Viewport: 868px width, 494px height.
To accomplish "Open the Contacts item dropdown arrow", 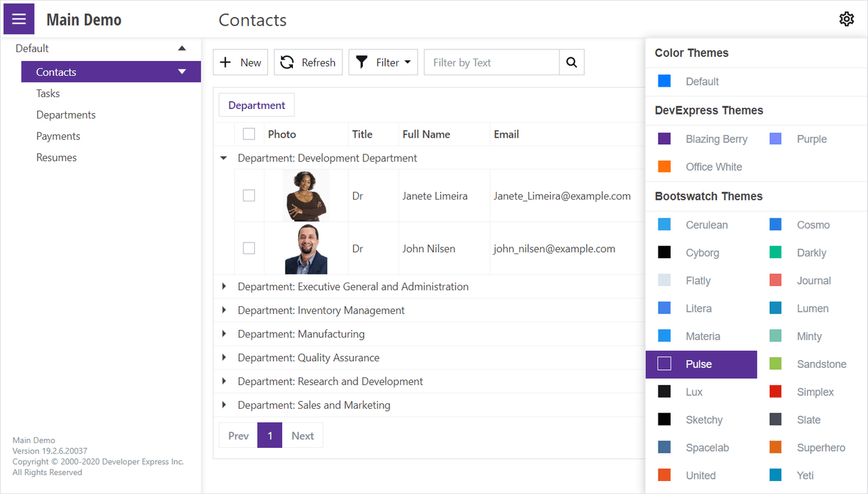I will point(182,72).
